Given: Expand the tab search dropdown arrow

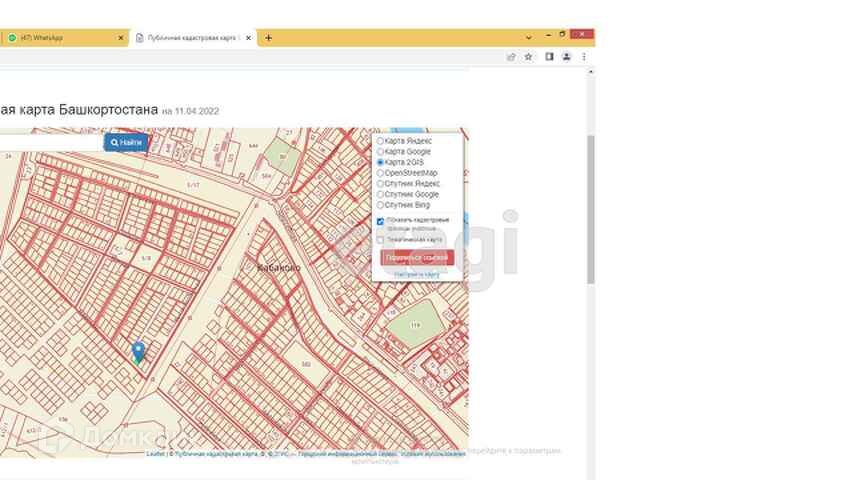Looking at the screenshot, I should click(x=529, y=37).
